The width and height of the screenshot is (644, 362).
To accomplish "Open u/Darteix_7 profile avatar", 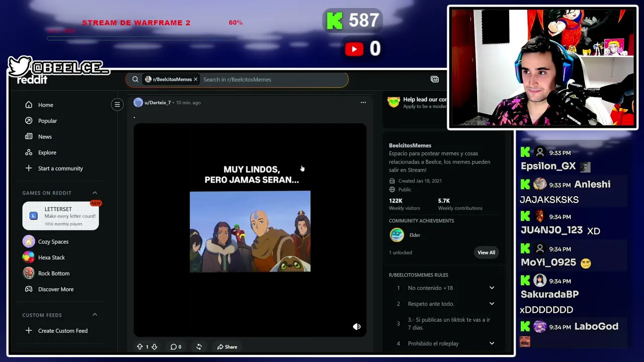I will [138, 103].
